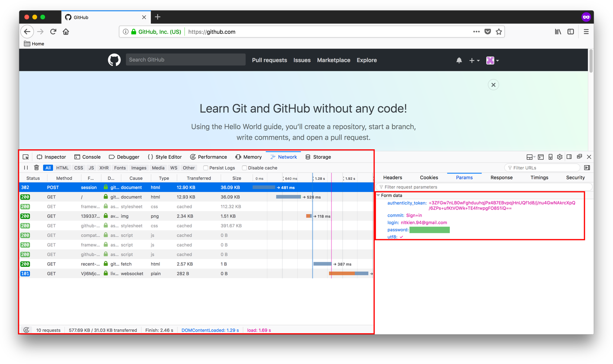This screenshot has width=613, height=364.
Task: Open a new browser tab
Action: tap(158, 17)
